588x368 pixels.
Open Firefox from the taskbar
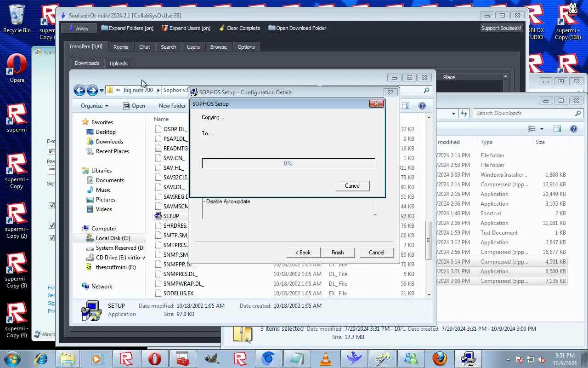(x=440, y=359)
